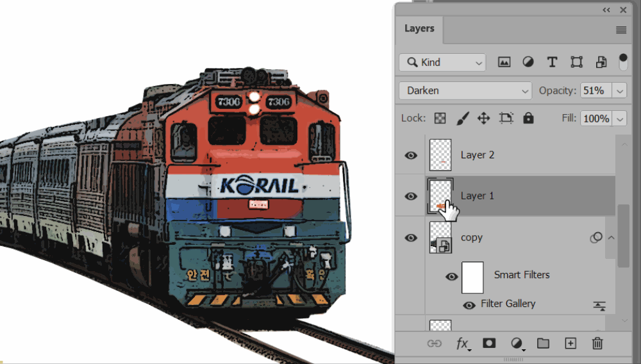The width and height of the screenshot is (641, 364).
Task: Select Layer 2 thumbnail
Action: point(440,155)
